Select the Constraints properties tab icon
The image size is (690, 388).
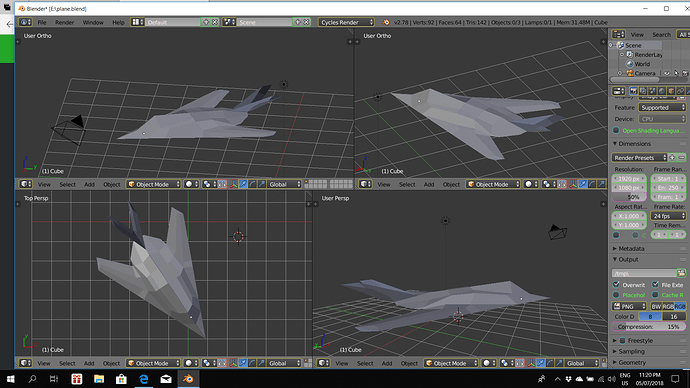click(x=680, y=91)
